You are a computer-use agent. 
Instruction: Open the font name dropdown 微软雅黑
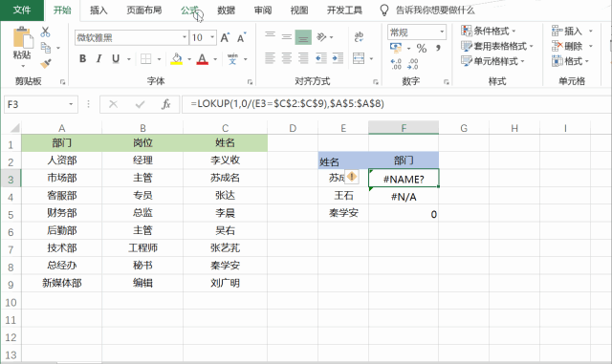[185, 37]
